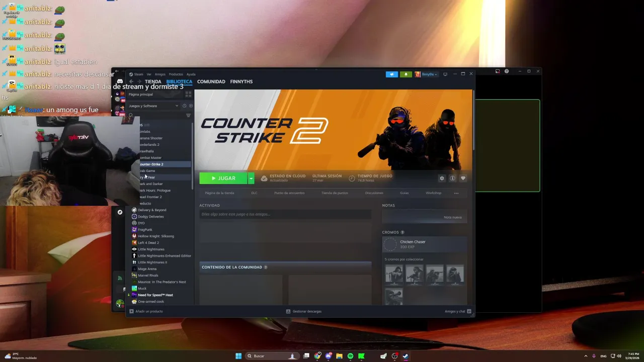This screenshot has height=362, width=644.
Task: Open Gestionar descargas
Action: (x=303, y=311)
